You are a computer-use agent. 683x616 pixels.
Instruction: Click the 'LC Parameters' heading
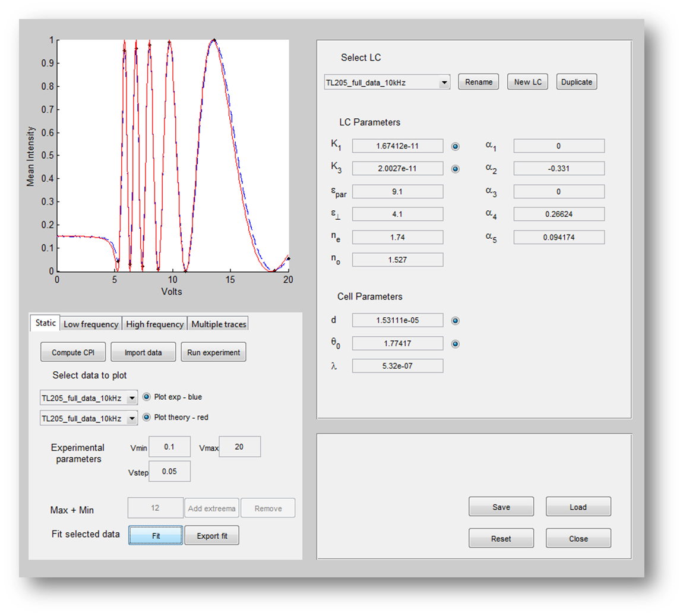tap(370, 122)
